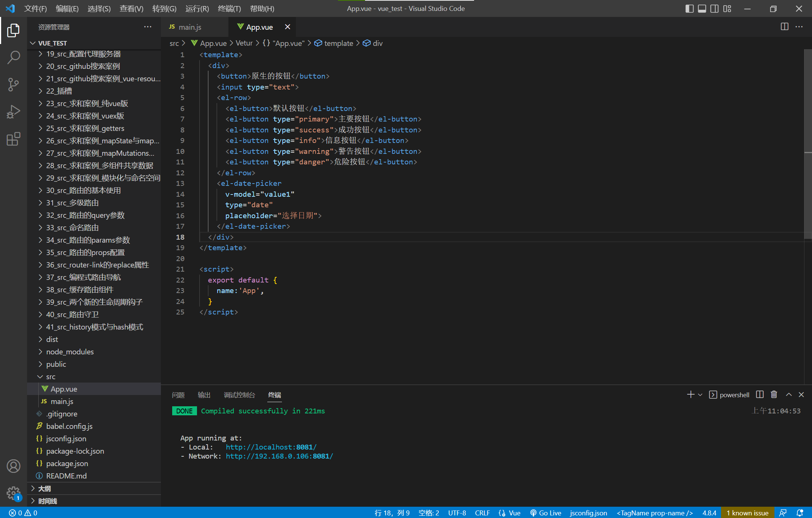Open Explorer panel more actions ellipsis
The height and width of the screenshot is (518, 812).
[148, 27]
